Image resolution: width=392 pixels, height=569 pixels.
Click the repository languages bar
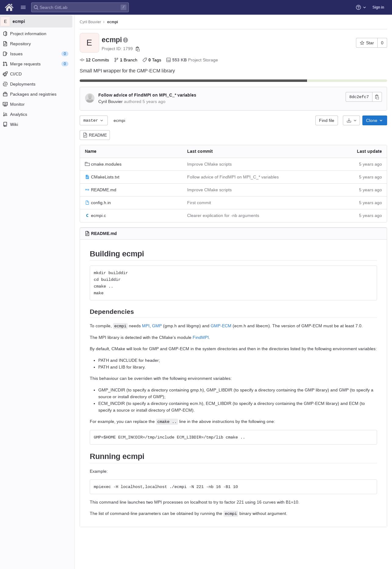(x=233, y=81)
